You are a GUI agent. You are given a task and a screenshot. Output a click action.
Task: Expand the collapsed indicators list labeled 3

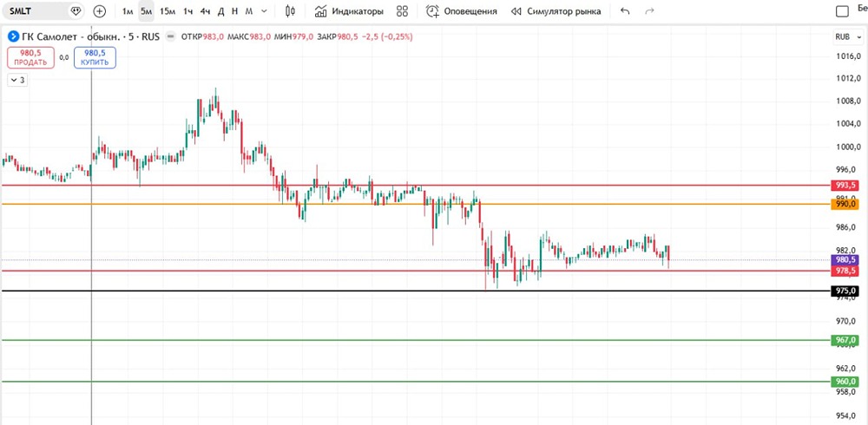pyautogui.click(x=17, y=81)
